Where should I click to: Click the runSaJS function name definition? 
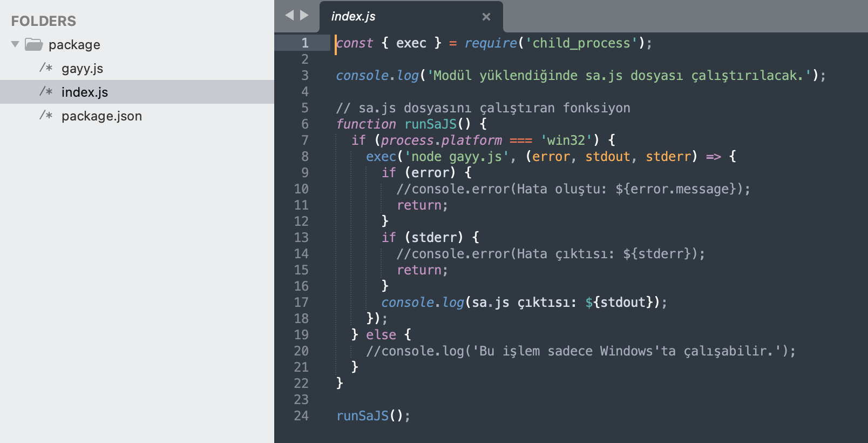point(430,124)
